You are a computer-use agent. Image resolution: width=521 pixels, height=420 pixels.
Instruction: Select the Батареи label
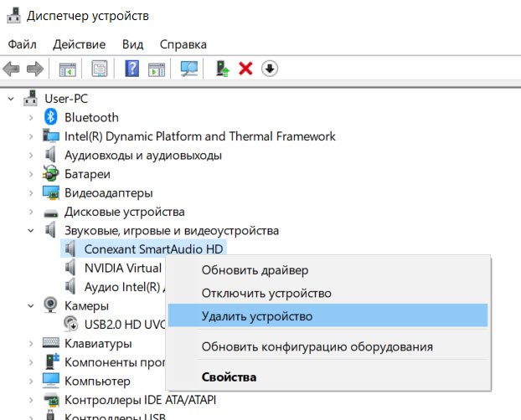coord(87,174)
